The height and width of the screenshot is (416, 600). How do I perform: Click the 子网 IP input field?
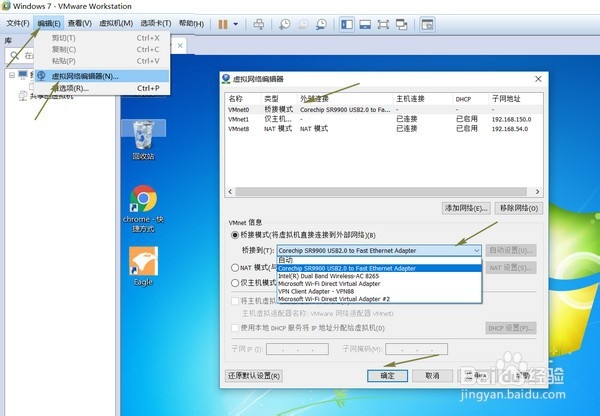pos(297,349)
